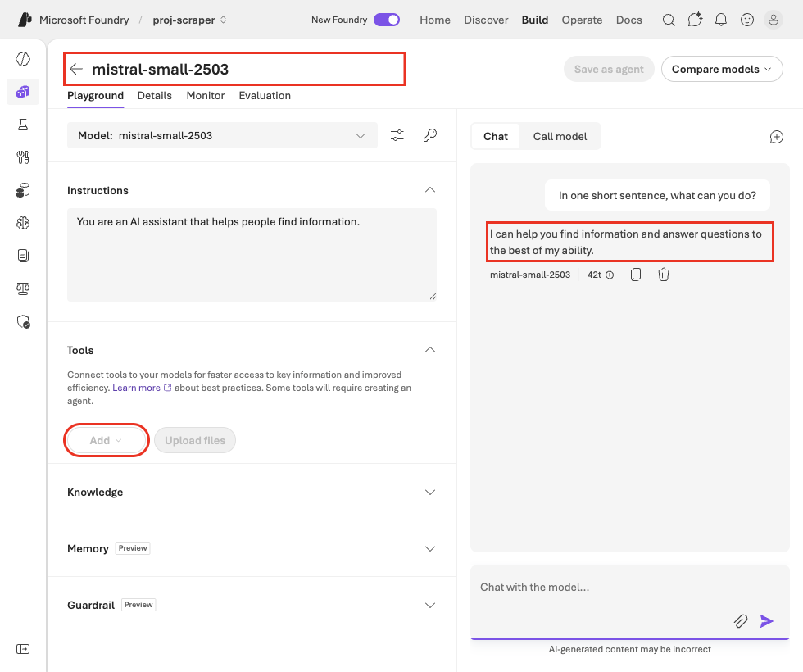
Task: Open the shield check icon in sidebar
Action: [x=23, y=321]
